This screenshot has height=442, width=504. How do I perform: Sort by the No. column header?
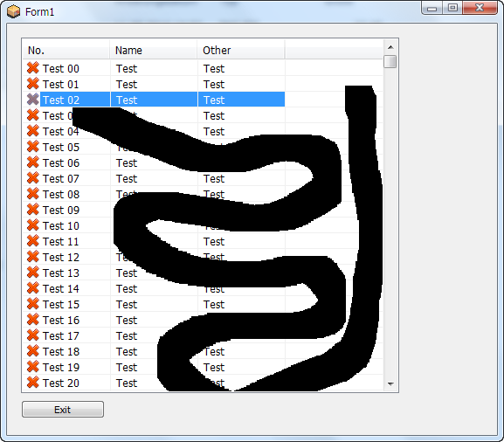click(x=66, y=50)
